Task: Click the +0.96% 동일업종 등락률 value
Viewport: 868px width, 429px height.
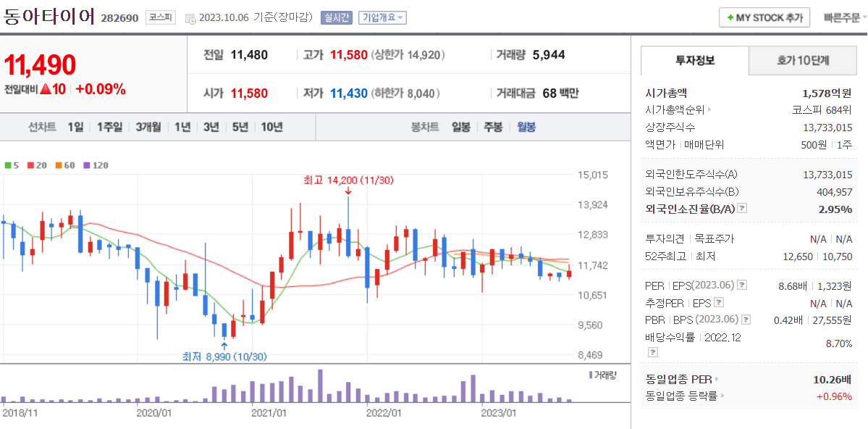Action: [x=834, y=396]
